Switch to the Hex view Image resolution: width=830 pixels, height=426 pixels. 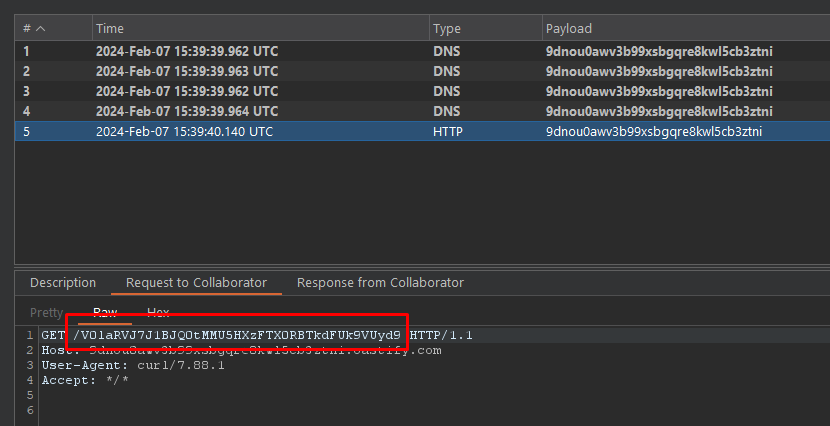(x=158, y=313)
